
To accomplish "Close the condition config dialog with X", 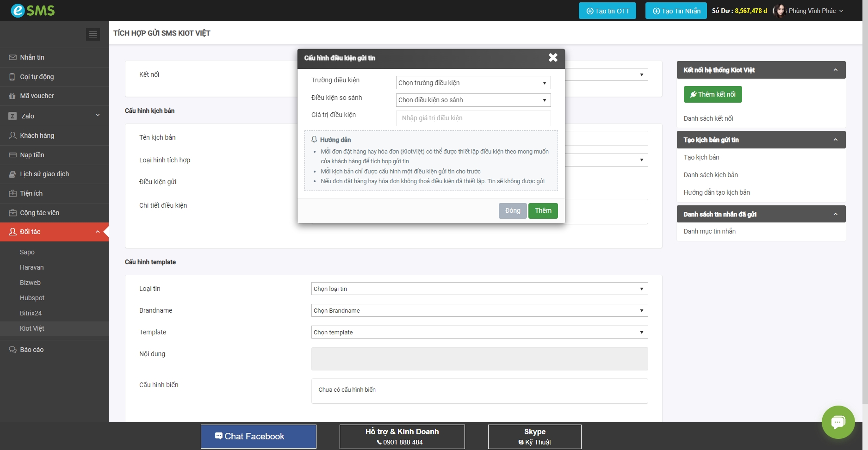I will (553, 57).
